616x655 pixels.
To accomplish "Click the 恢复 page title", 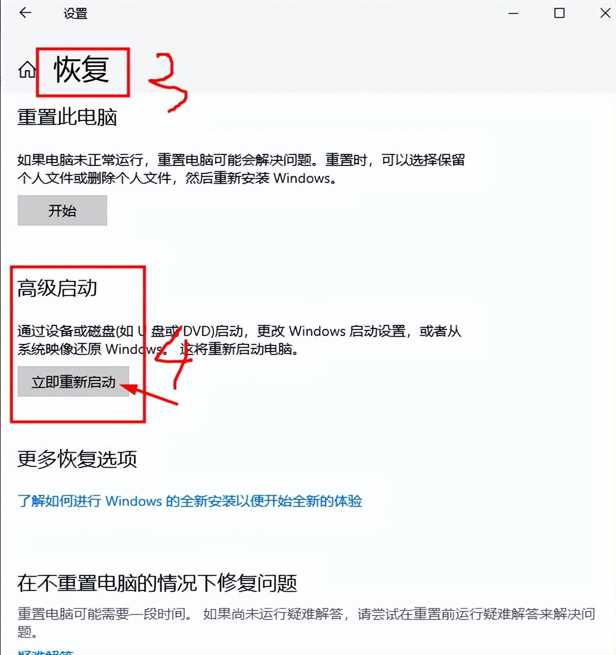I will tap(82, 70).
